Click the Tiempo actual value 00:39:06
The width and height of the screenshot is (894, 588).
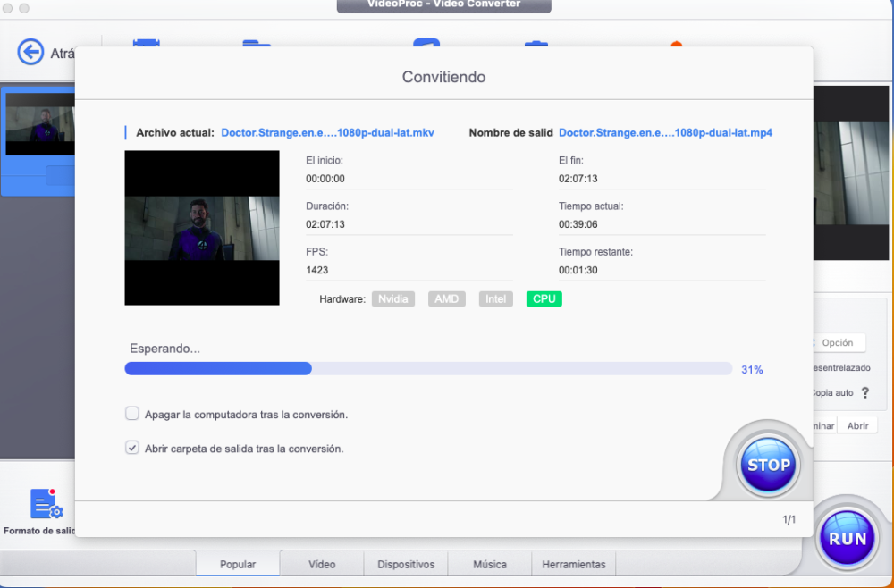click(x=578, y=224)
